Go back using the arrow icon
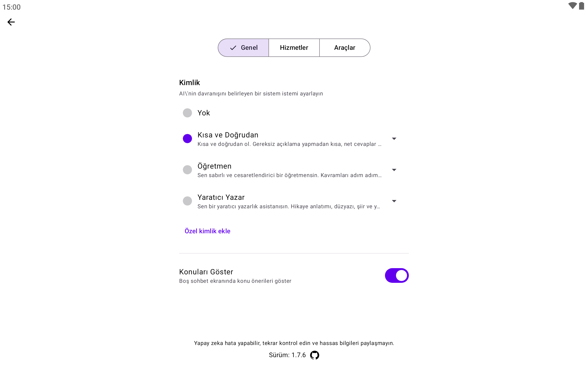Screen dimensions: 588x367 tap(11, 22)
